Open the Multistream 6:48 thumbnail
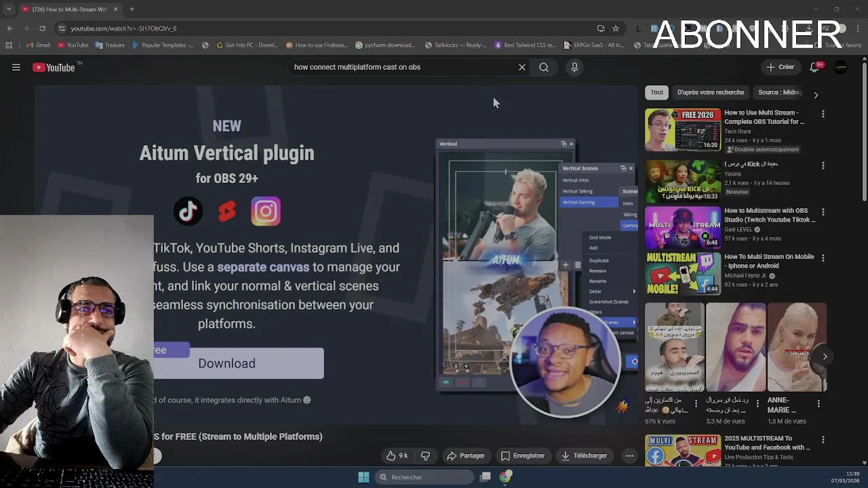 (x=683, y=227)
